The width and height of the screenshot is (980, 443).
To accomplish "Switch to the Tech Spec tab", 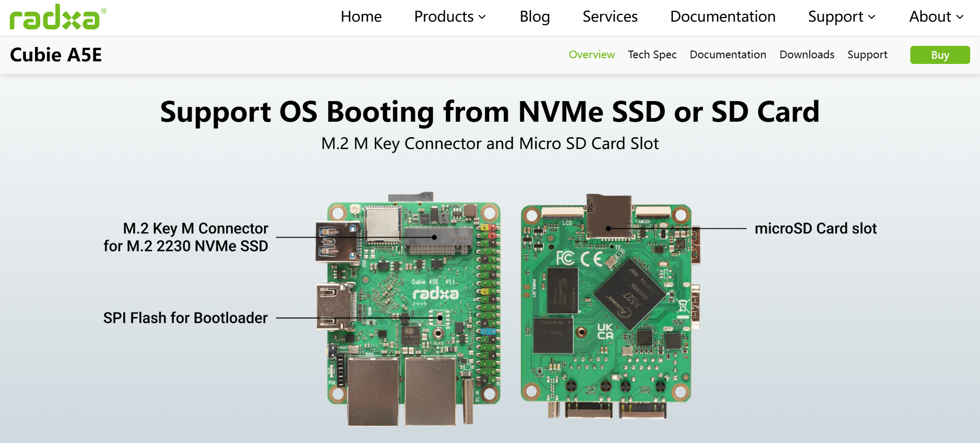I will tap(652, 55).
